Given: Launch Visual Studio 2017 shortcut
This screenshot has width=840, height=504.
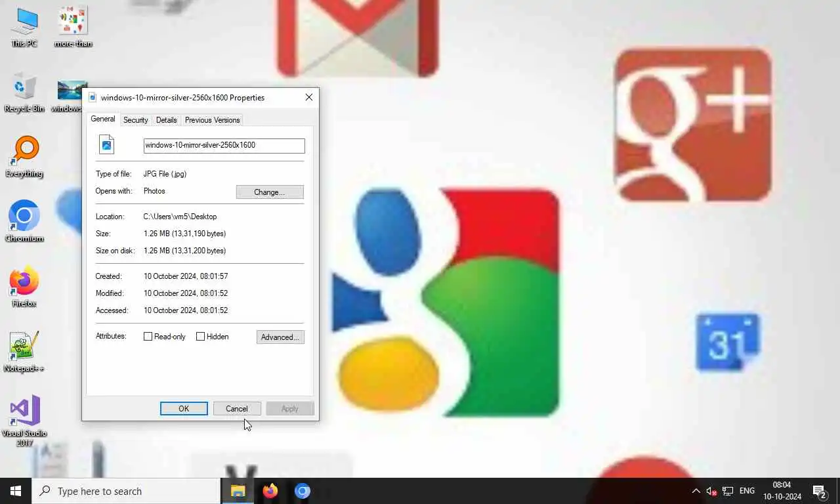Looking at the screenshot, I should pos(24,421).
